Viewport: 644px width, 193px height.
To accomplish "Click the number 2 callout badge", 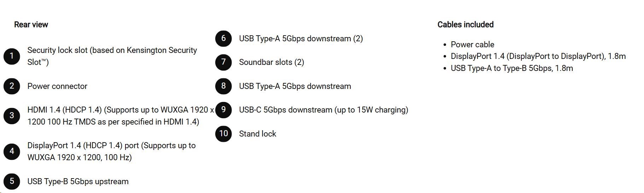I will tap(12, 86).
